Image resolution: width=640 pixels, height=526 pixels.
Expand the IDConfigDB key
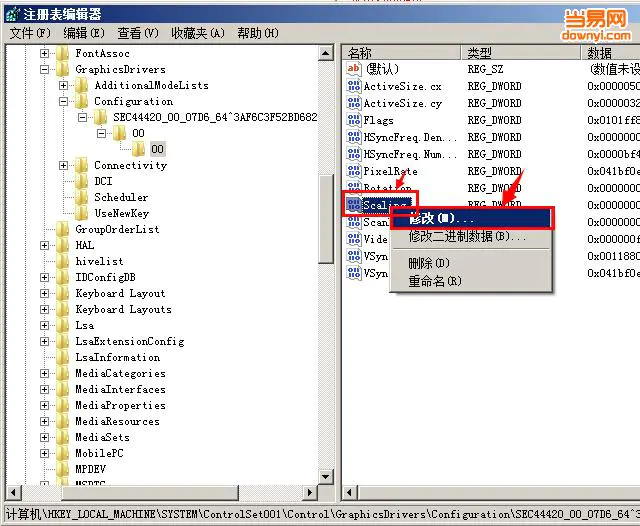(45, 277)
